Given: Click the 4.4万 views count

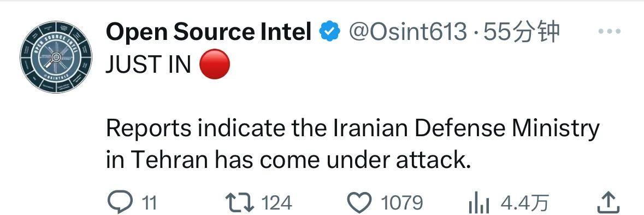Looking at the screenshot, I should click(x=524, y=203).
